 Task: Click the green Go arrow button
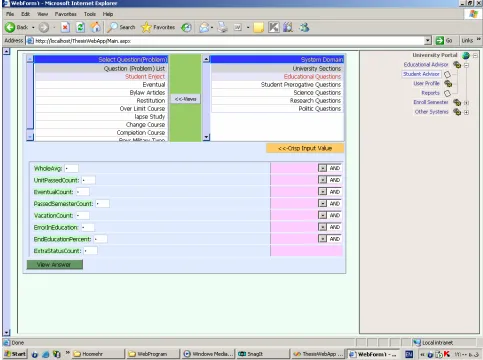tap(440, 41)
